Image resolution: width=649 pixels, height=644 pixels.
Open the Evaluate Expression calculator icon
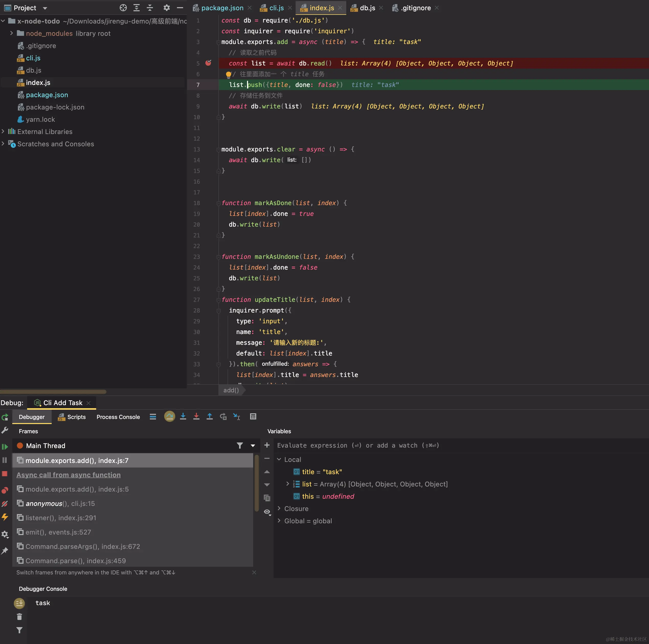coord(253,417)
